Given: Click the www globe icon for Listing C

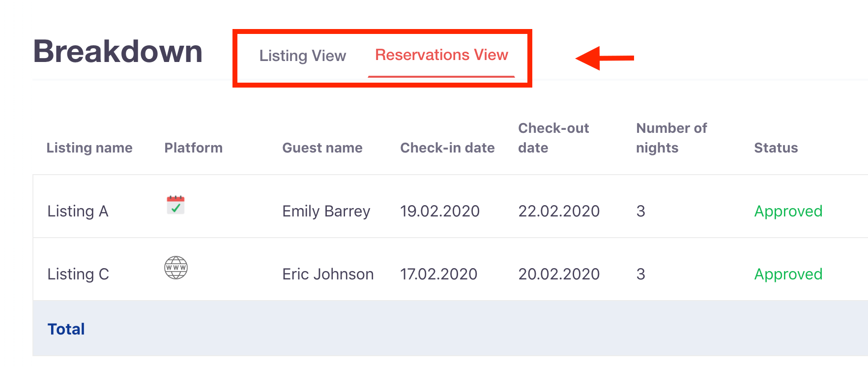Looking at the screenshot, I should pos(176,268).
